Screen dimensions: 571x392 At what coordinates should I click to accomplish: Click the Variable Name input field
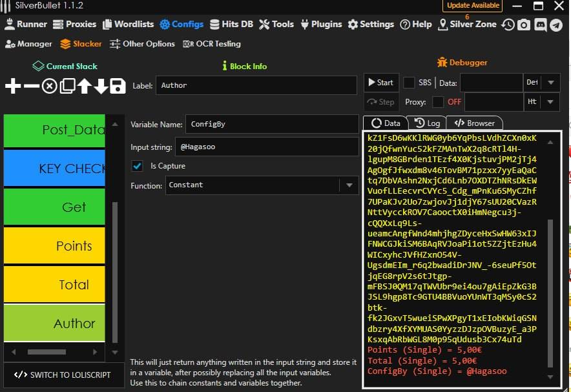coord(271,124)
